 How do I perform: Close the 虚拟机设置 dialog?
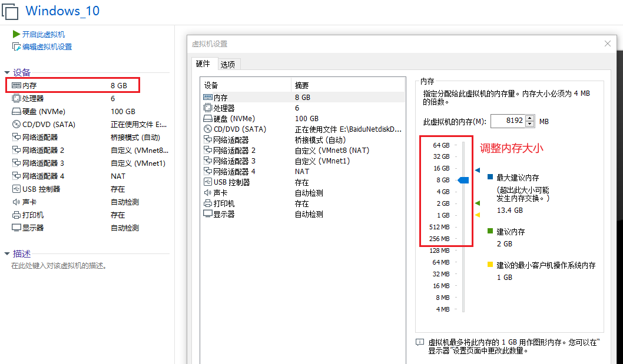[x=608, y=44]
